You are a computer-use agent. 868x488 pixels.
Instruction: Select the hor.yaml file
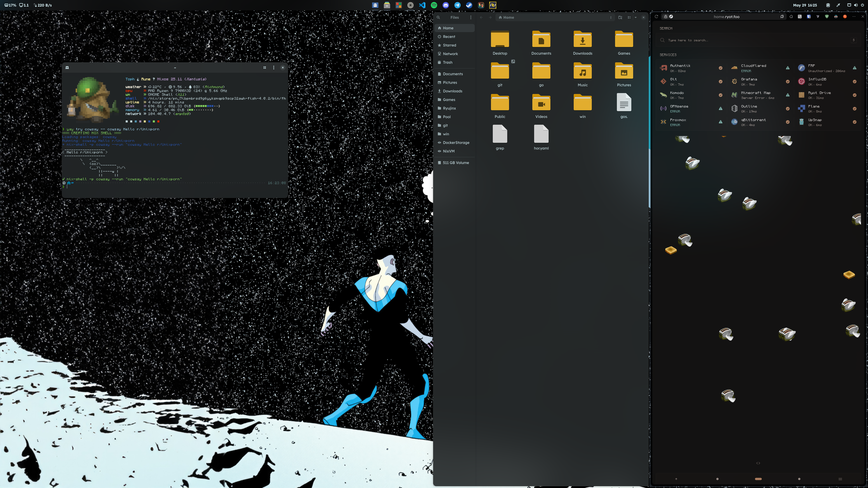click(x=541, y=134)
